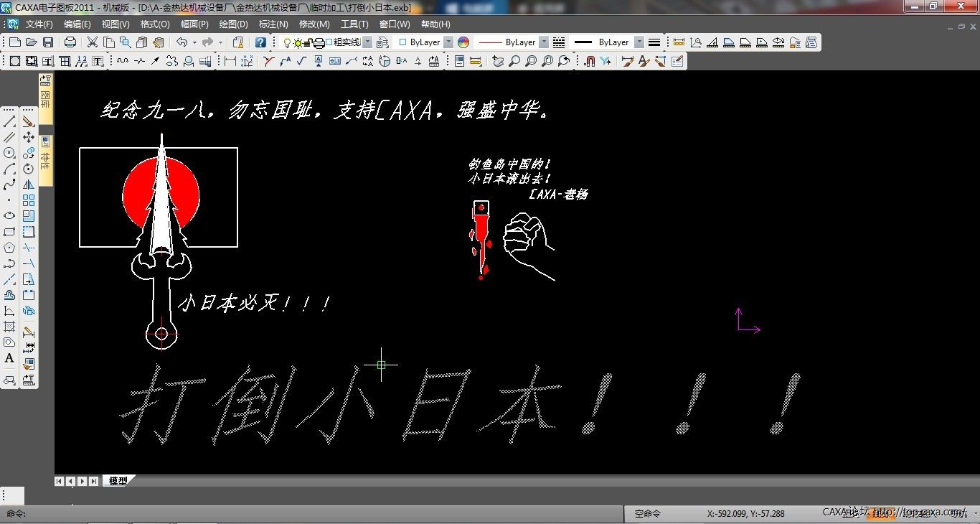Viewport: 980px width, 524px height.
Task: Open the undo history dropdown arrow
Action: pos(194,42)
